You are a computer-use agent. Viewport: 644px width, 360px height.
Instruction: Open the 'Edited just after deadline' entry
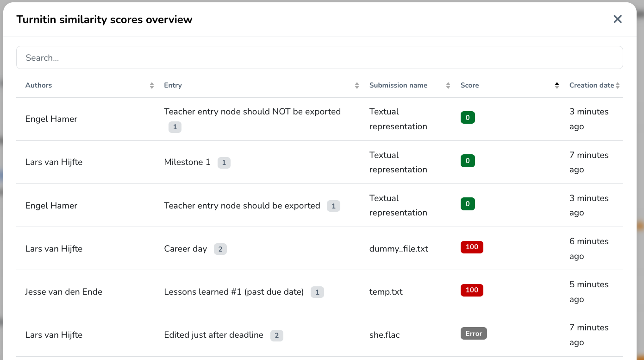point(213,335)
